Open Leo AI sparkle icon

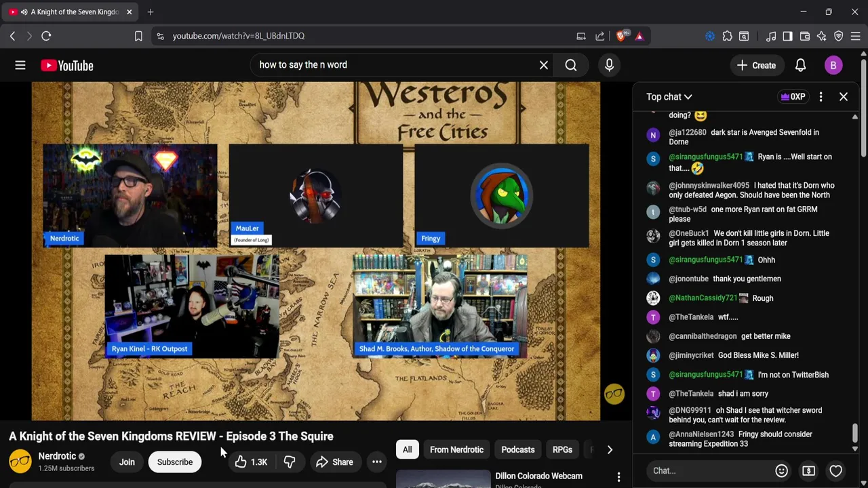click(x=821, y=36)
